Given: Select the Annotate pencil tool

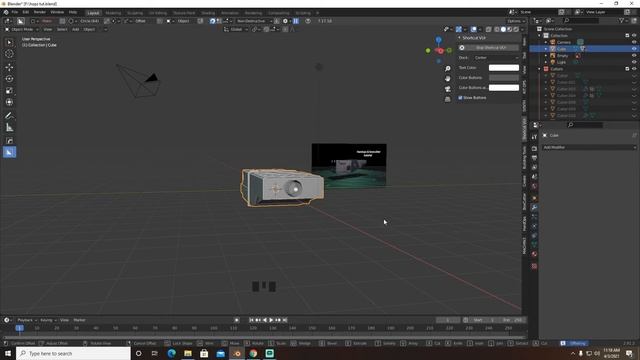Looking at the screenshot, I should coord(9,116).
